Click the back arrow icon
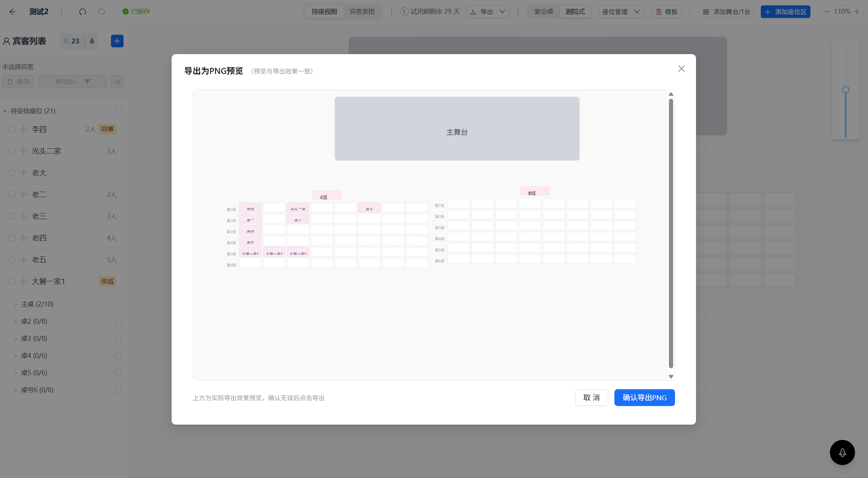The image size is (868, 478). (x=13, y=12)
